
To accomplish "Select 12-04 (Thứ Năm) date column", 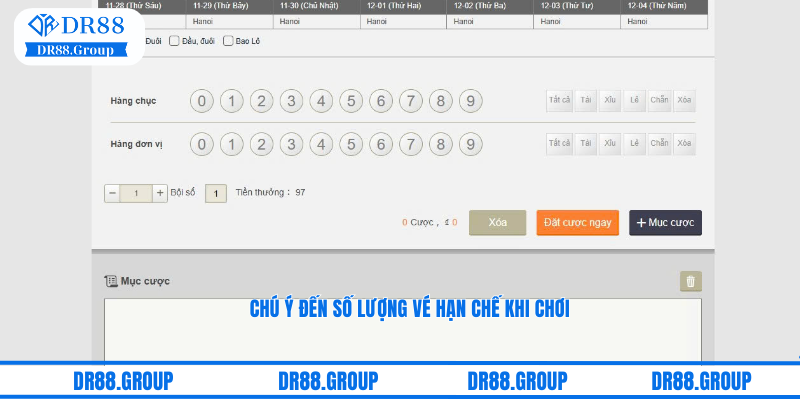I will click(664, 7).
